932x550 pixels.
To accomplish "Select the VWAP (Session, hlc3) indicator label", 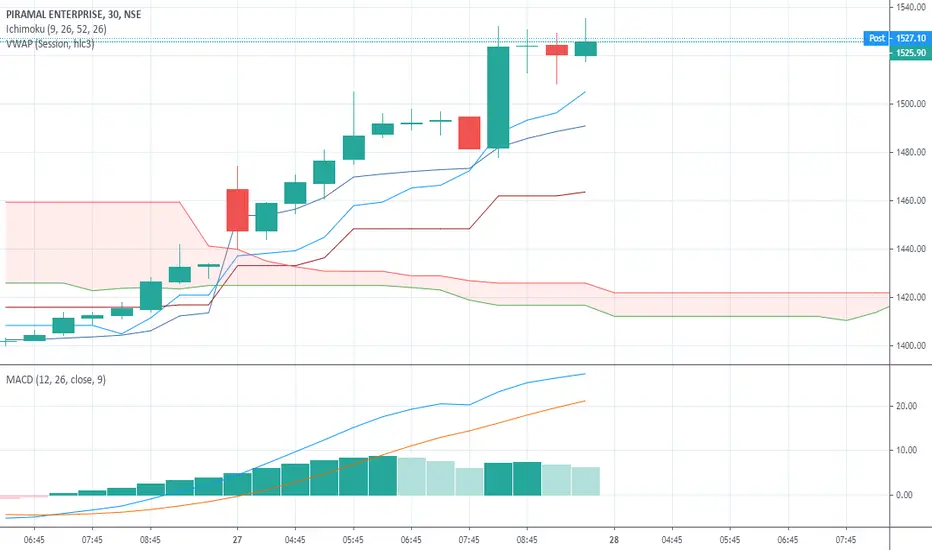I will 50,43.
